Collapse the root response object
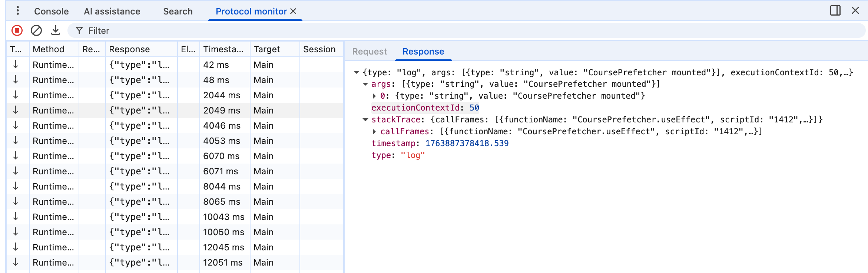The image size is (868, 273). click(x=357, y=72)
